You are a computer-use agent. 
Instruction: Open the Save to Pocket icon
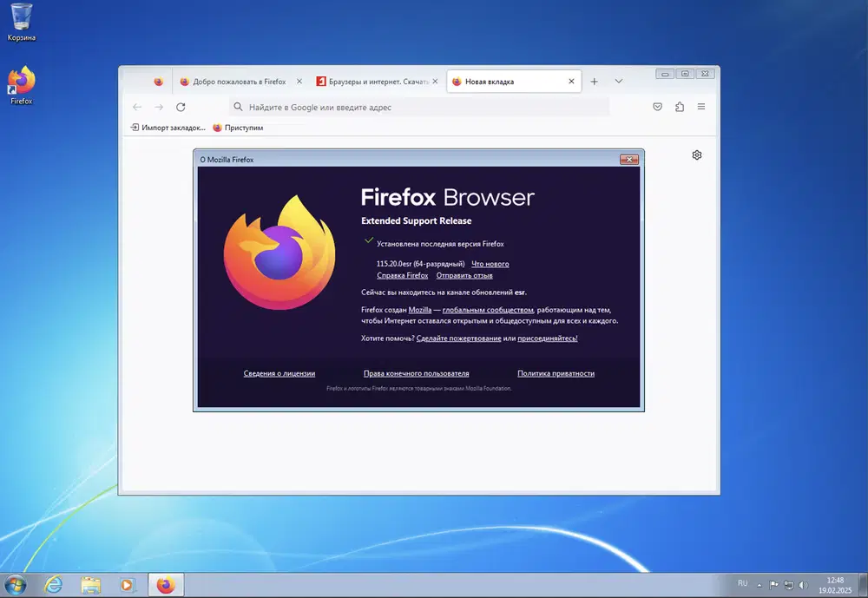[657, 107]
